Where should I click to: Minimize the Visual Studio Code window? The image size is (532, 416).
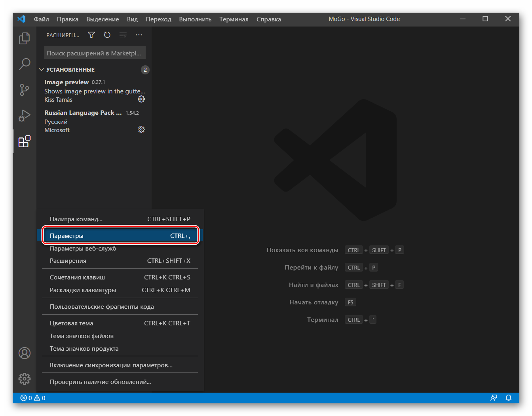[x=463, y=19]
